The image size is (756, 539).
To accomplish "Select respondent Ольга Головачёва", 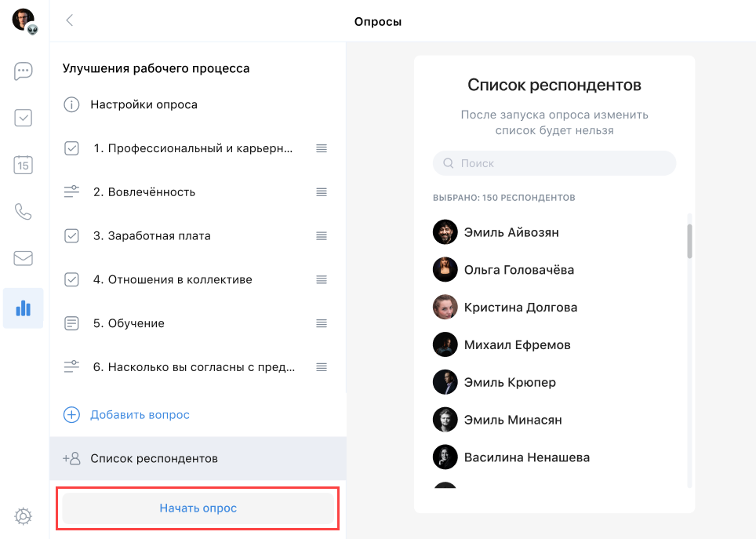I will click(x=518, y=270).
